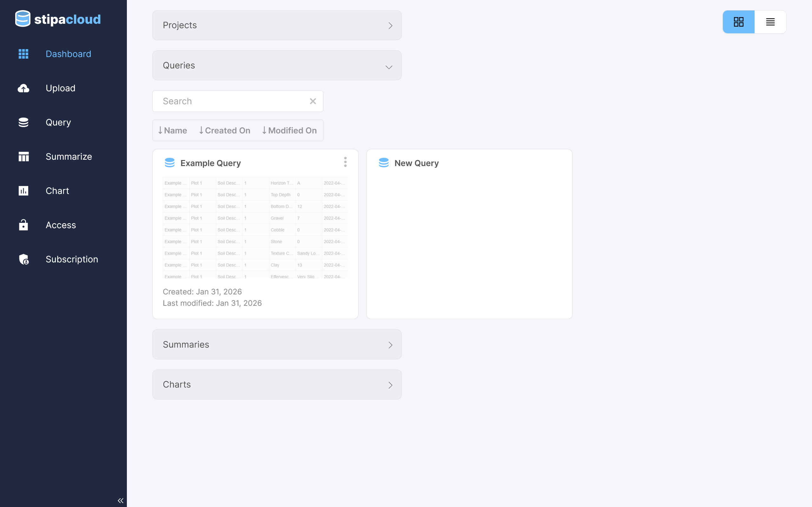Click the Access lock icon
Image resolution: width=812 pixels, height=507 pixels.
pyautogui.click(x=23, y=225)
